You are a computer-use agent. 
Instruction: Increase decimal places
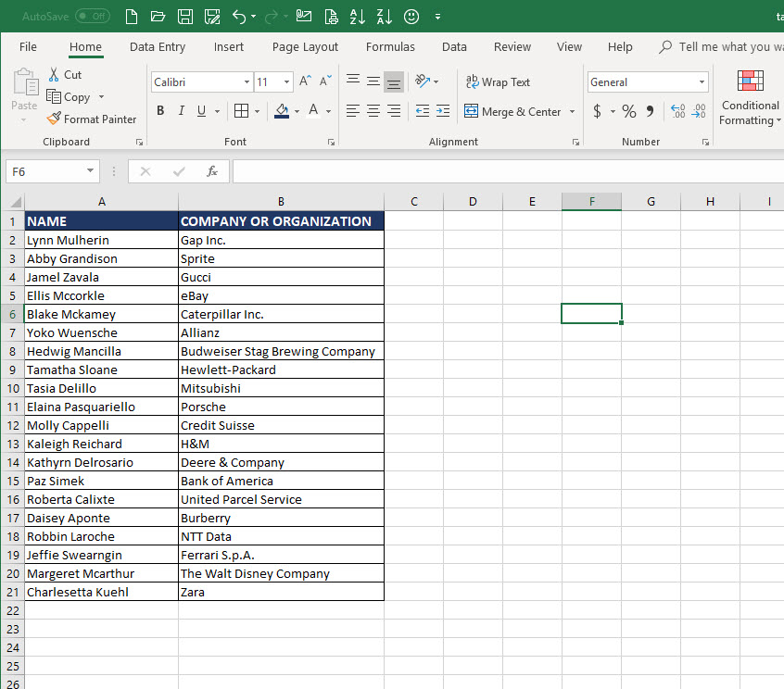pyautogui.click(x=678, y=111)
